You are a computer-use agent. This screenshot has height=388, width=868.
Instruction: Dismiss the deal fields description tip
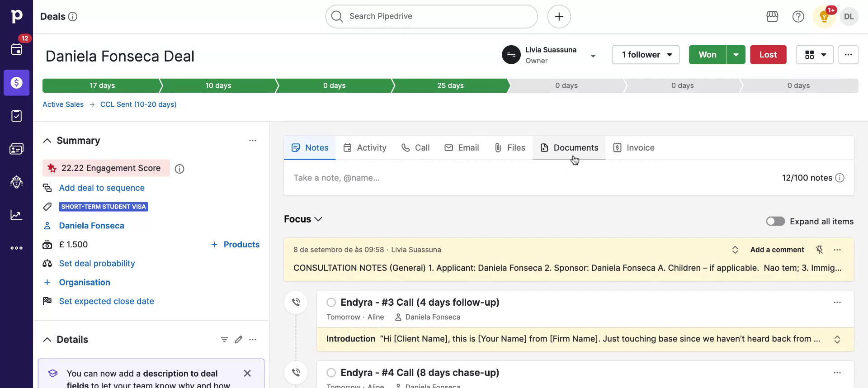pos(247,373)
